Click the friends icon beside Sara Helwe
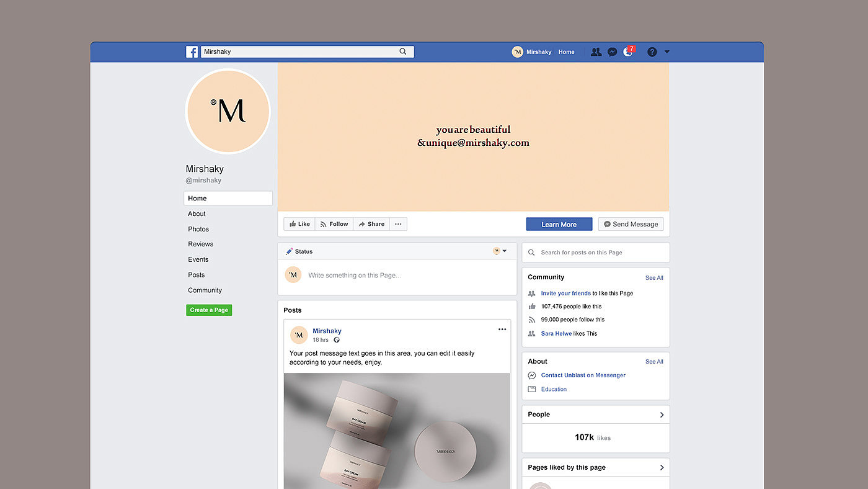The width and height of the screenshot is (868, 489). tap(531, 334)
